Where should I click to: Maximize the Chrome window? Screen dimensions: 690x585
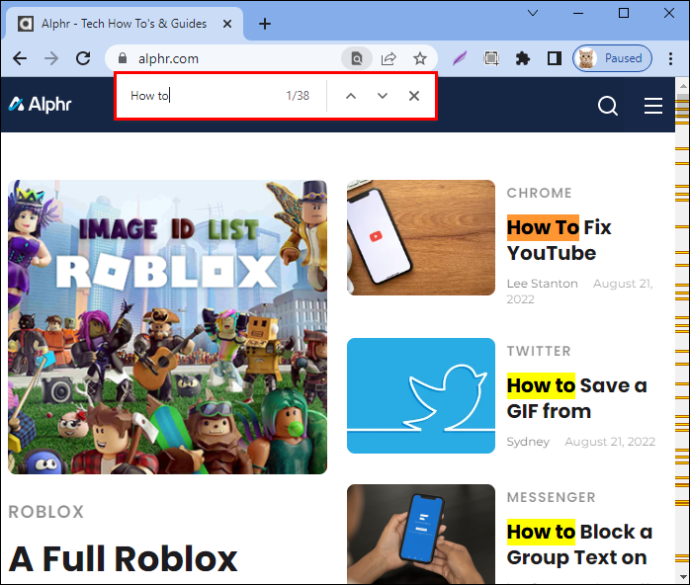[x=624, y=13]
